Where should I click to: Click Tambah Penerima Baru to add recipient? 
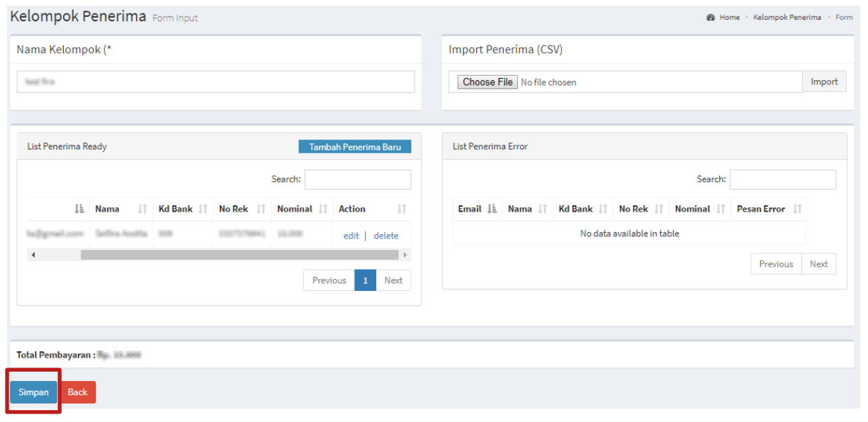tap(354, 146)
